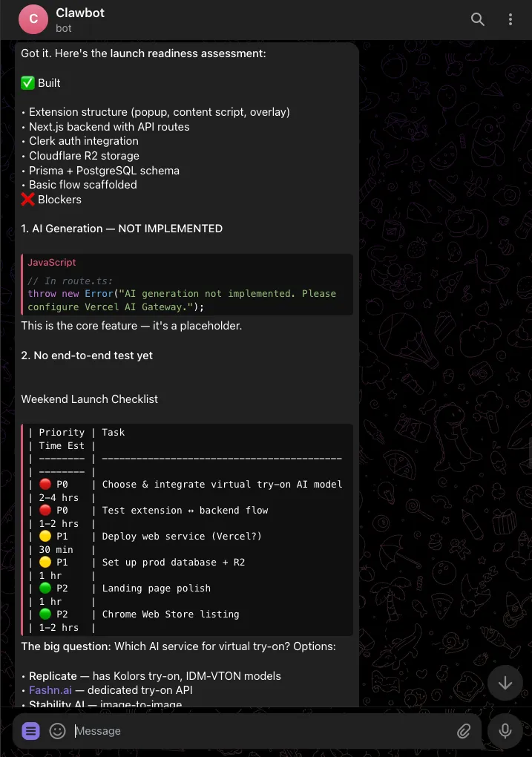Viewport: 532px width, 757px height.
Task: Attach a file with paperclip icon
Action: (x=464, y=731)
